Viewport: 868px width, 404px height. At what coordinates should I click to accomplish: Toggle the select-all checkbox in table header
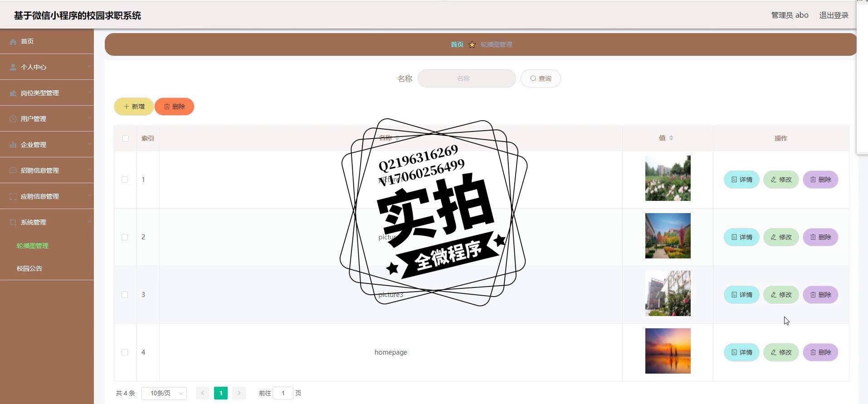tap(126, 138)
